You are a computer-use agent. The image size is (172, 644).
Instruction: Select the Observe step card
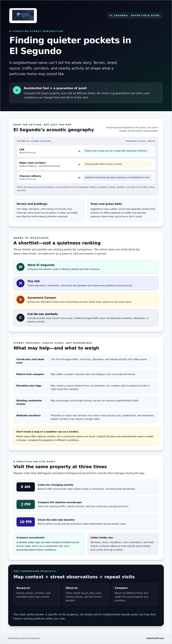(x=86, y=594)
